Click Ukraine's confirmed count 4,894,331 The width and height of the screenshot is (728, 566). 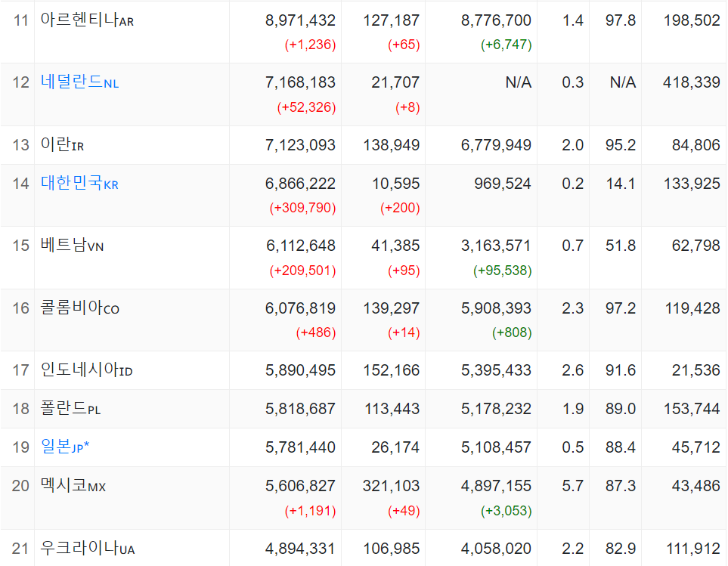pos(300,549)
